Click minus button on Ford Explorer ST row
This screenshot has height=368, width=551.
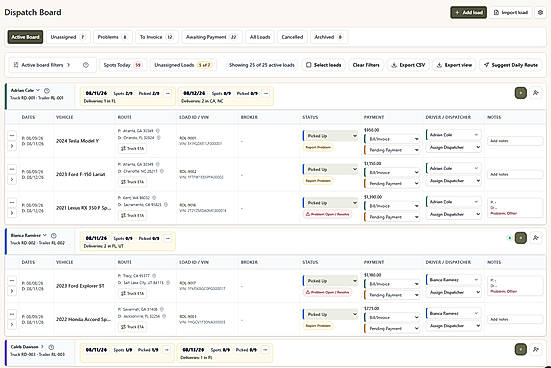12,280
